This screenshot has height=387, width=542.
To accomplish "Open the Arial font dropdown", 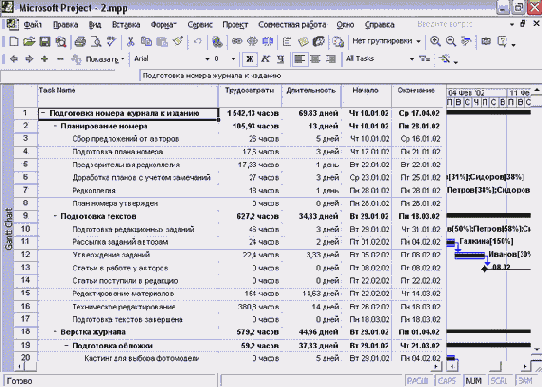I will (207, 59).
